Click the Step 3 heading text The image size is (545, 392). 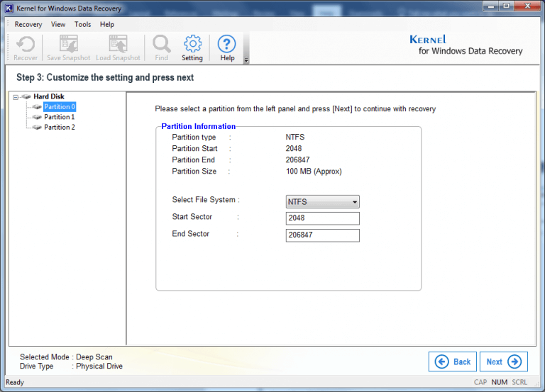point(105,77)
